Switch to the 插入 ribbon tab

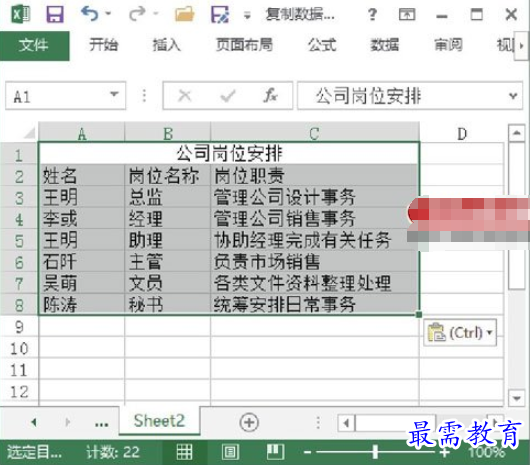pos(166,45)
